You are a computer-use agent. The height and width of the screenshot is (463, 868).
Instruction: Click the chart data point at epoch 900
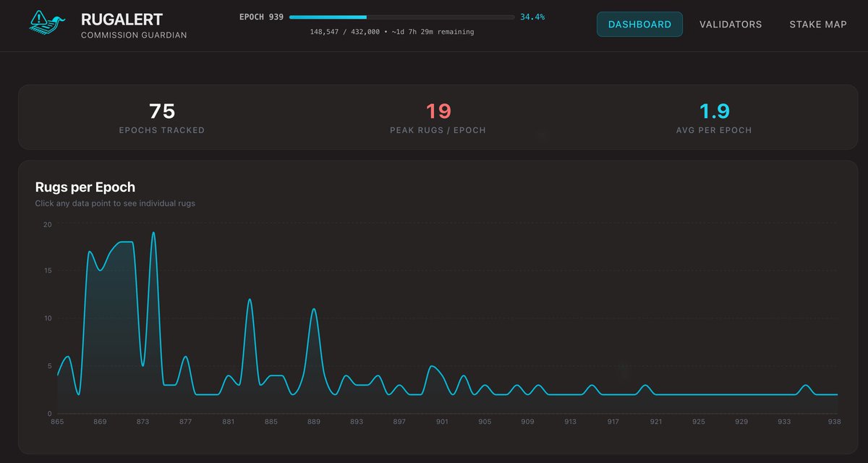pyautogui.click(x=431, y=366)
